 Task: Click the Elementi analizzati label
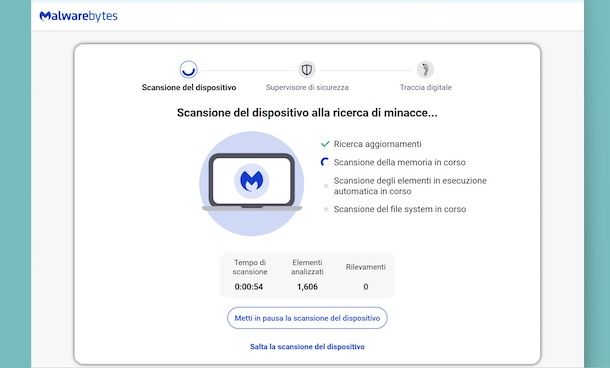click(307, 267)
